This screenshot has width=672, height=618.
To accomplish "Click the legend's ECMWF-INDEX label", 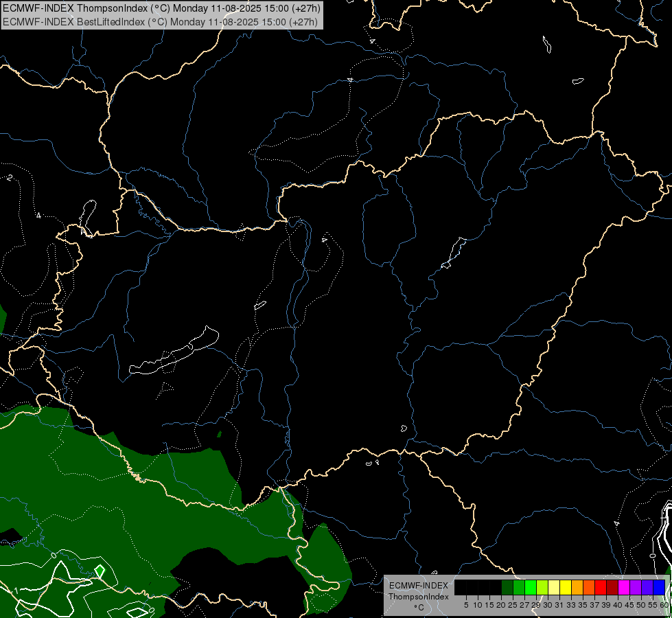I will (418, 586).
